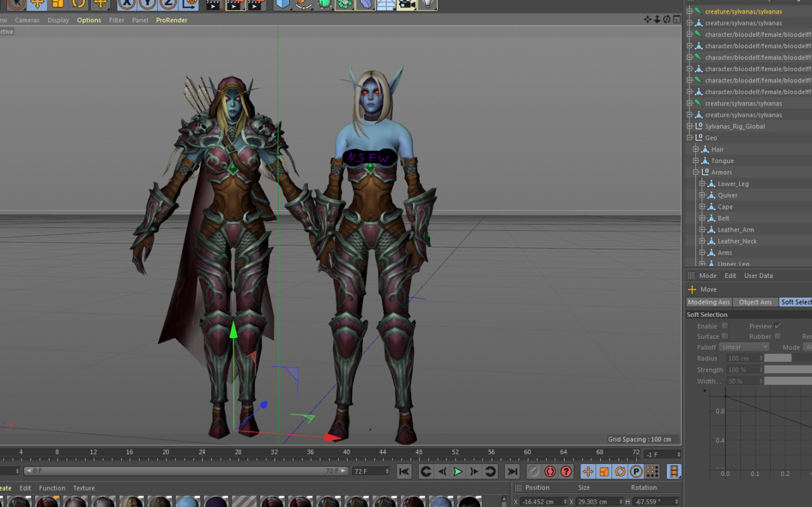This screenshot has height=507, width=812.
Task: Toggle Scale keyframe recording
Action: pos(604,471)
